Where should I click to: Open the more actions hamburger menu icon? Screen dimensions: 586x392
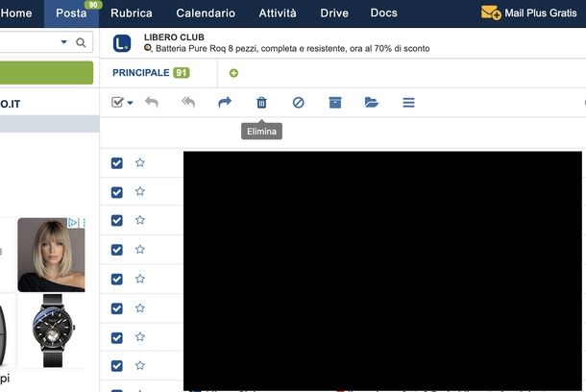pyautogui.click(x=408, y=103)
